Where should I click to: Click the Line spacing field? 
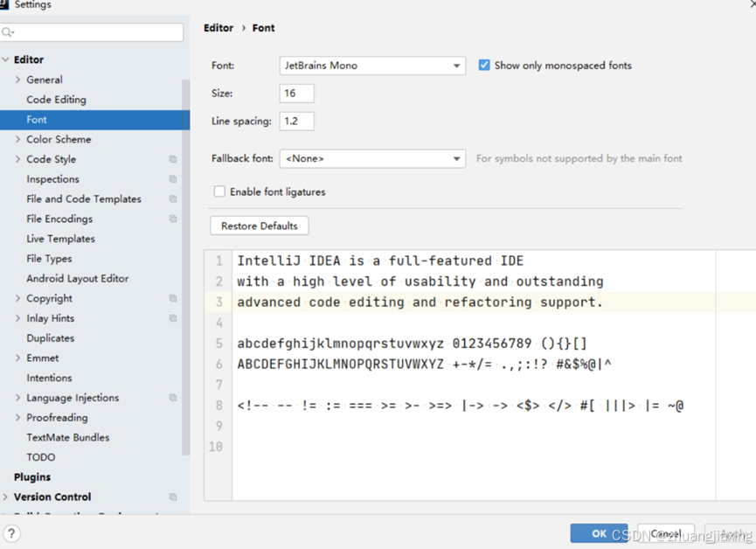click(296, 122)
